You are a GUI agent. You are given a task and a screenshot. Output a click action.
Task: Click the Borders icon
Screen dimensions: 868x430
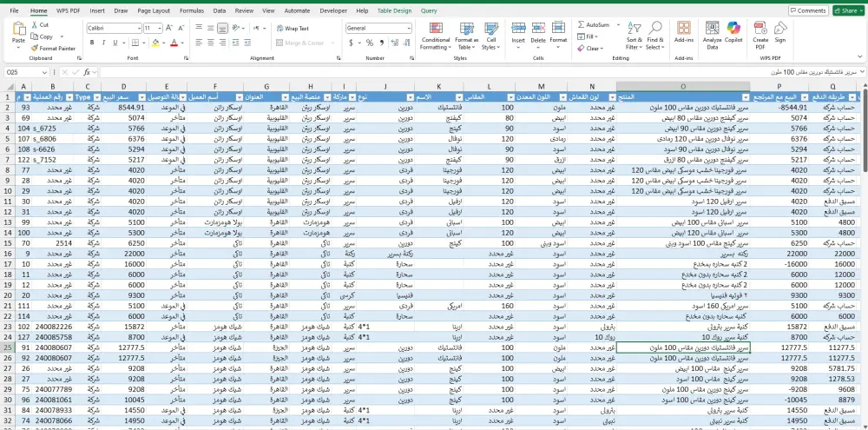pyautogui.click(x=135, y=43)
